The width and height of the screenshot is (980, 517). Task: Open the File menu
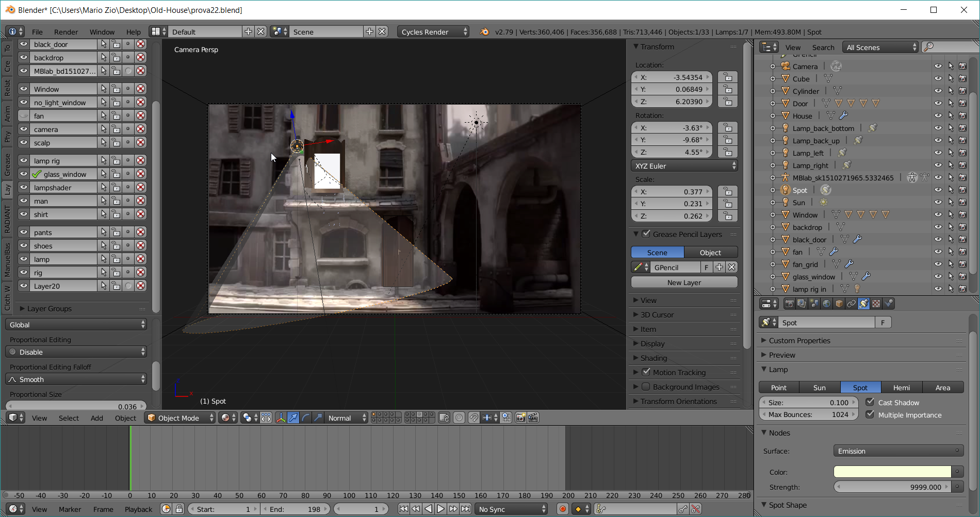pyautogui.click(x=37, y=32)
